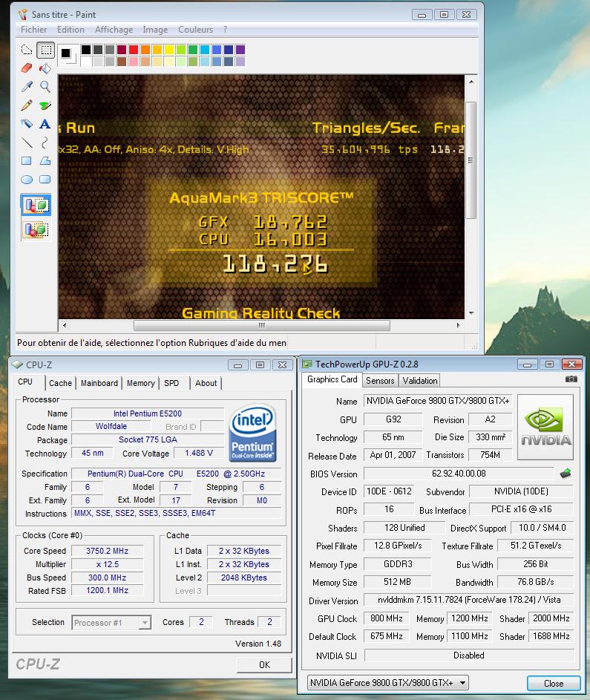Click the Name field Intel Pentium E5200
The width and height of the screenshot is (590, 700).
pyautogui.click(x=147, y=414)
